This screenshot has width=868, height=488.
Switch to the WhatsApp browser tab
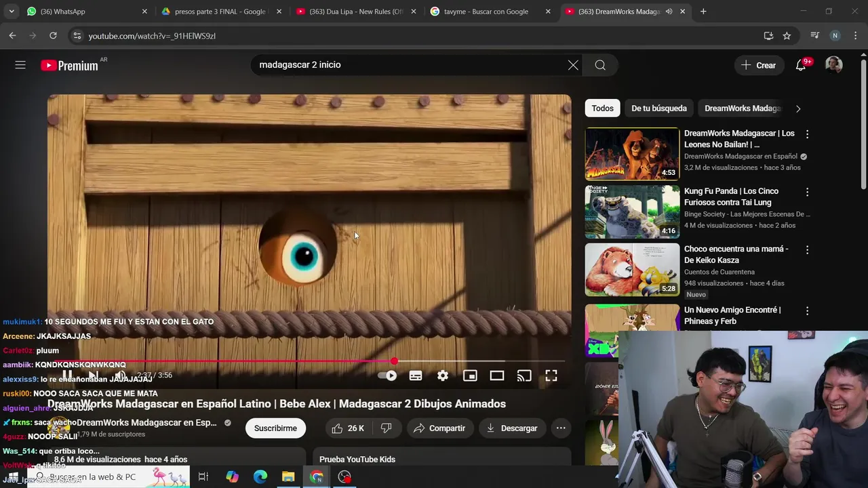click(85, 12)
